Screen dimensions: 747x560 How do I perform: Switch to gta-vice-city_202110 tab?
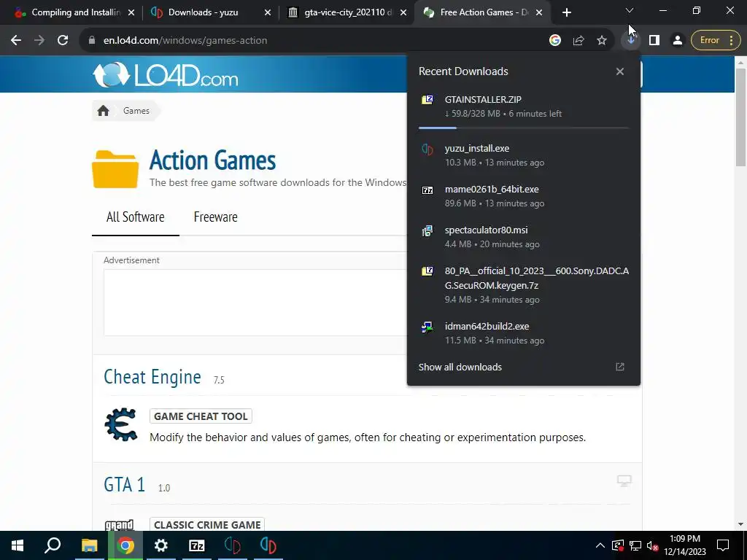[x=348, y=12]
